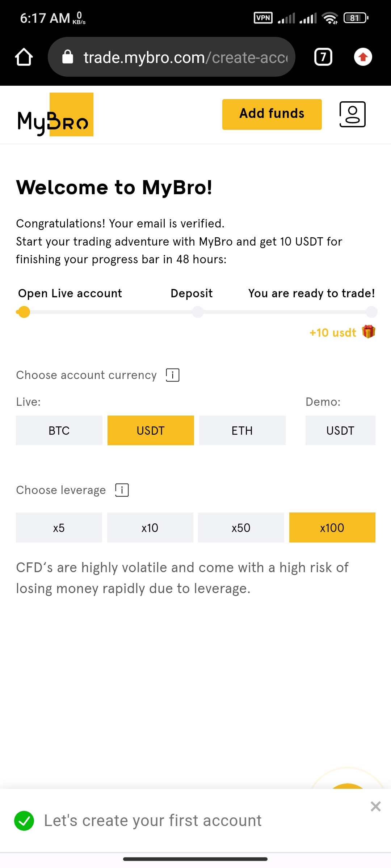Tap the browser home icon
This screenshot has width=391, height=868.
pos(24,57)
